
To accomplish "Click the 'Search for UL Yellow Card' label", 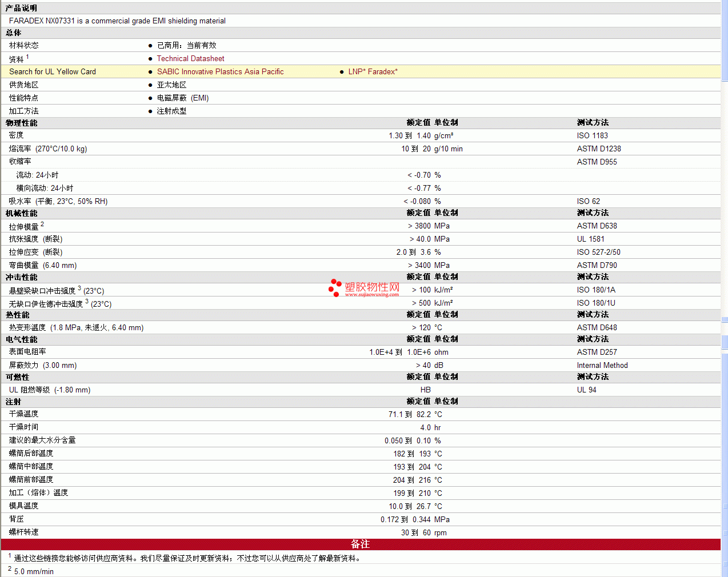I will [x=53, y=71].
